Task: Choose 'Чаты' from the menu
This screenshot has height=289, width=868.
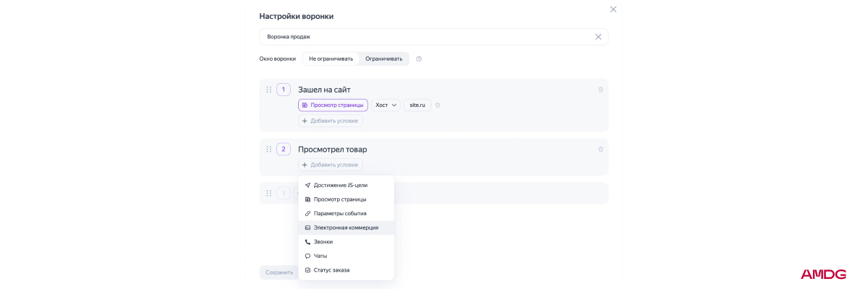Action: pyautogui.click(x=346, y=256)
